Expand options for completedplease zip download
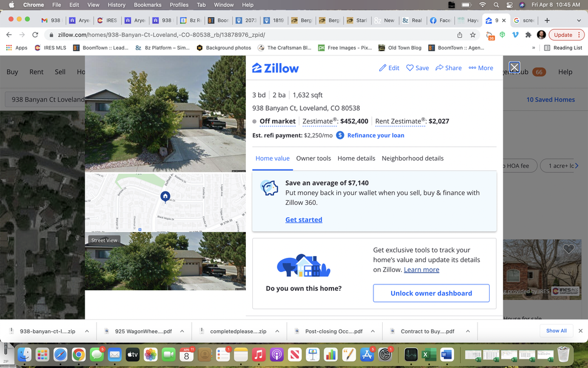The width and height of the screenshot is (588, 368). [x=277, y=331]
